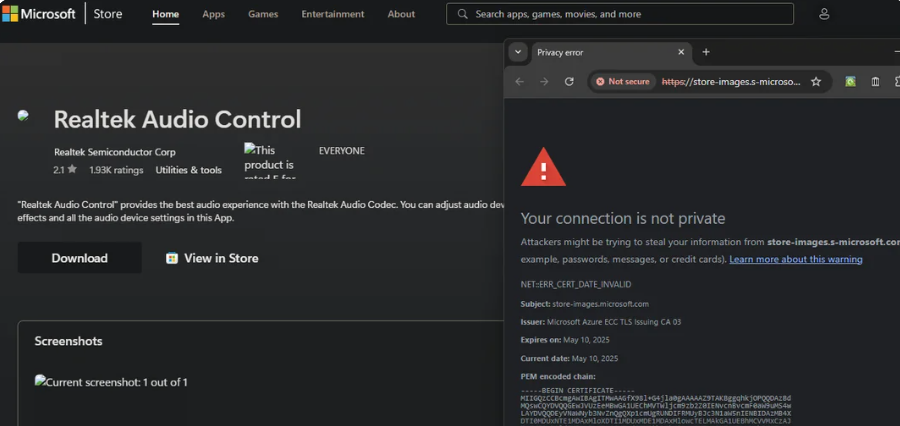Go back using the browser back arrow
The height and width of the screenshot is (426, 900).
point(519,82)
